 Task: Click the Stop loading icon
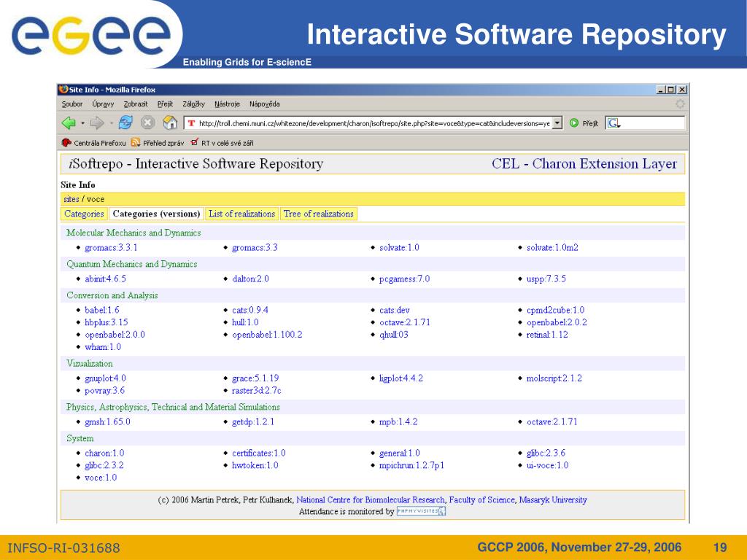tap(147, 122)
